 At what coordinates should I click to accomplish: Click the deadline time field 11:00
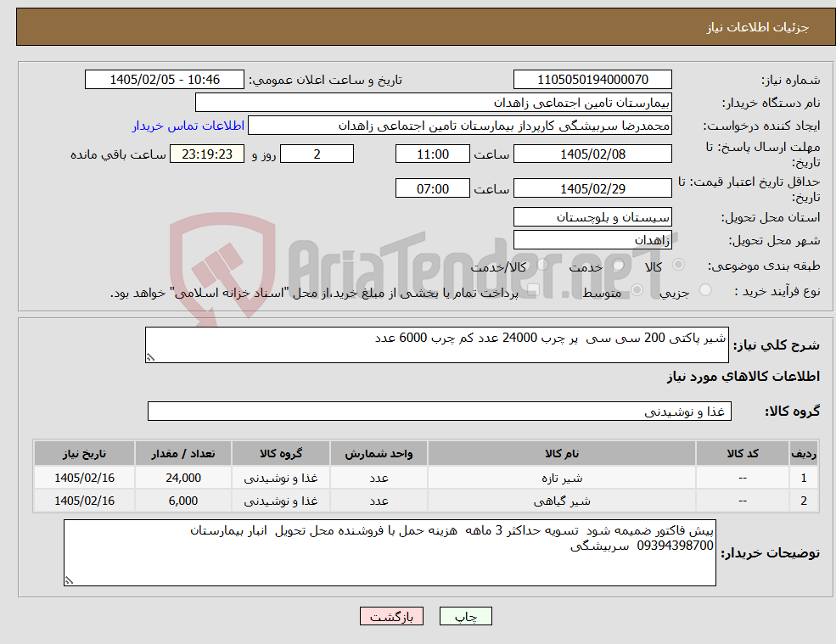[x=432, y=154]
